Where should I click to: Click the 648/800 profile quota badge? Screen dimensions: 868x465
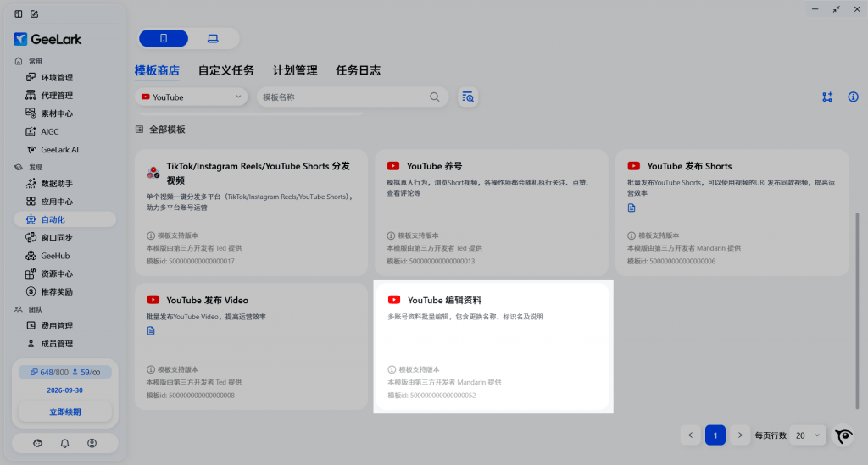click(49, 372)
